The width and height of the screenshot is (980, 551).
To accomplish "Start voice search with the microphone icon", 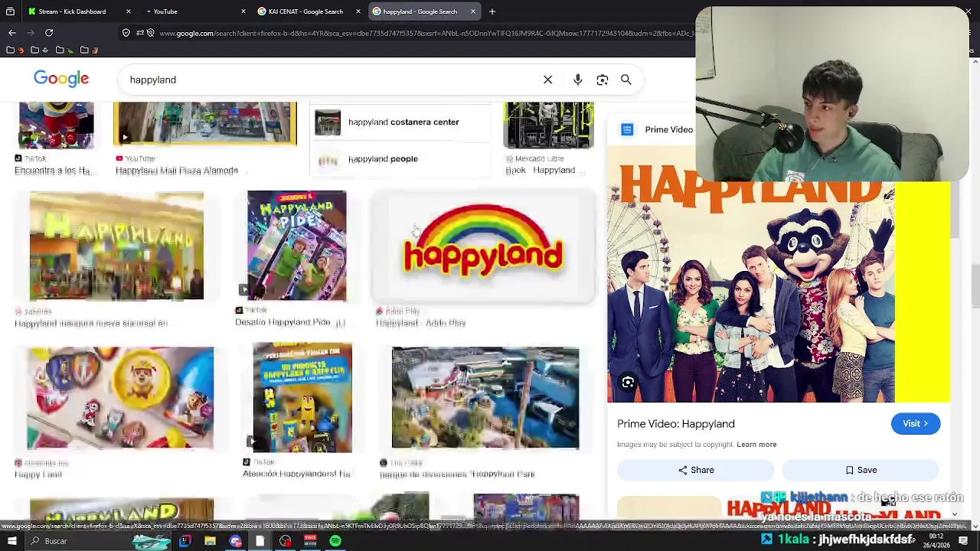I will click(578, 80).
